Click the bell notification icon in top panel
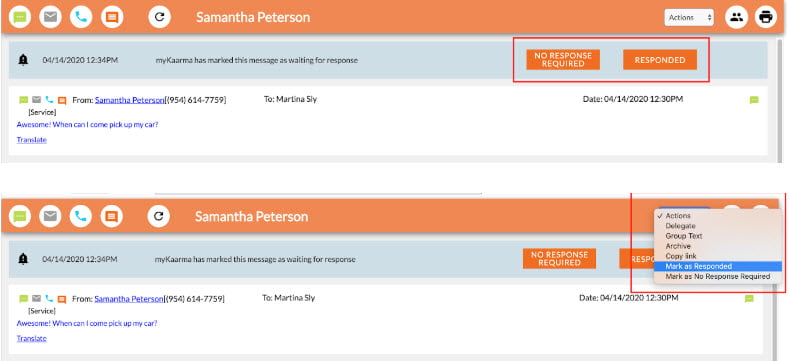The height and width of the screenshot is (361, 789). tap(23, 60)
